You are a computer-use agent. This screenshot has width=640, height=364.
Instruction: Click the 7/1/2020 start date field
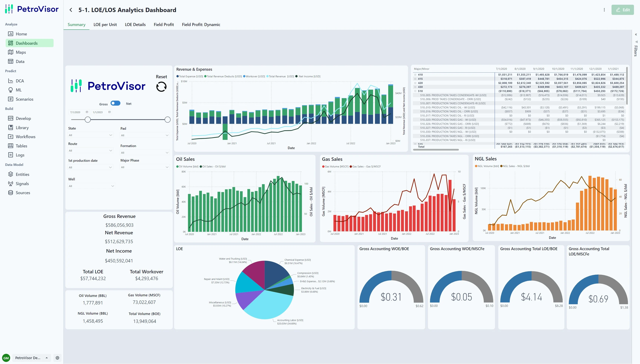(x=76, y=112)
